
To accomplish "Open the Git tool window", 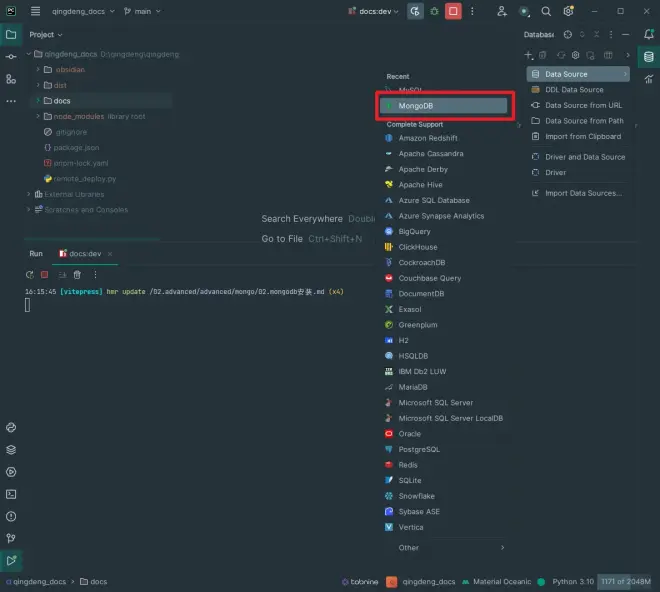I will tap(11, 538).
